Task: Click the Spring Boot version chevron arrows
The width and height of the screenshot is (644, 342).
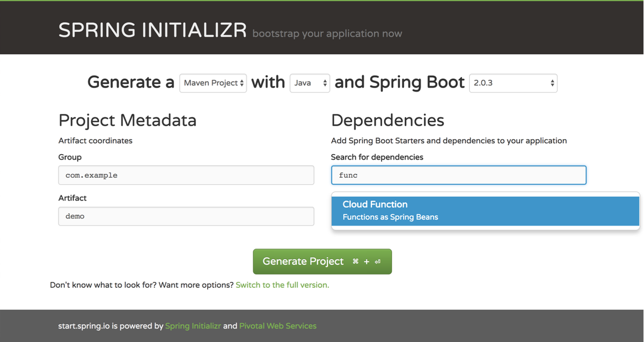Action: point(552,83)
